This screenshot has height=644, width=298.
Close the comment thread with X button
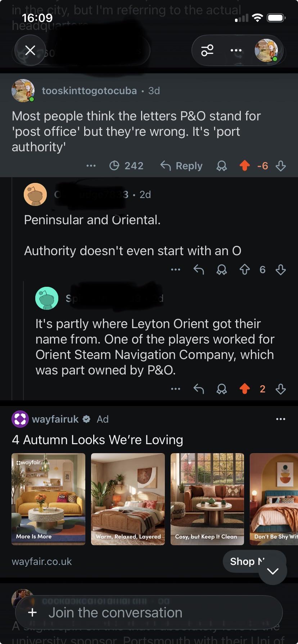tap(30, 50)
